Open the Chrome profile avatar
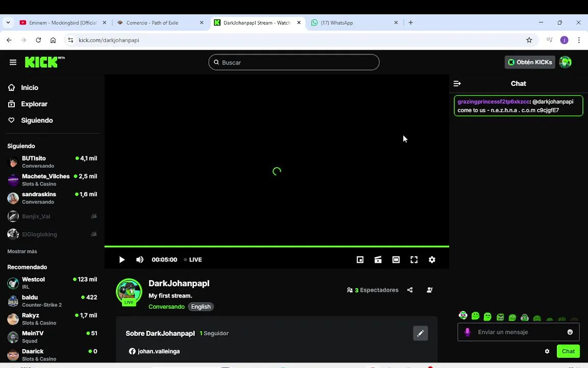The image size is (588, 368). point(565,40)
